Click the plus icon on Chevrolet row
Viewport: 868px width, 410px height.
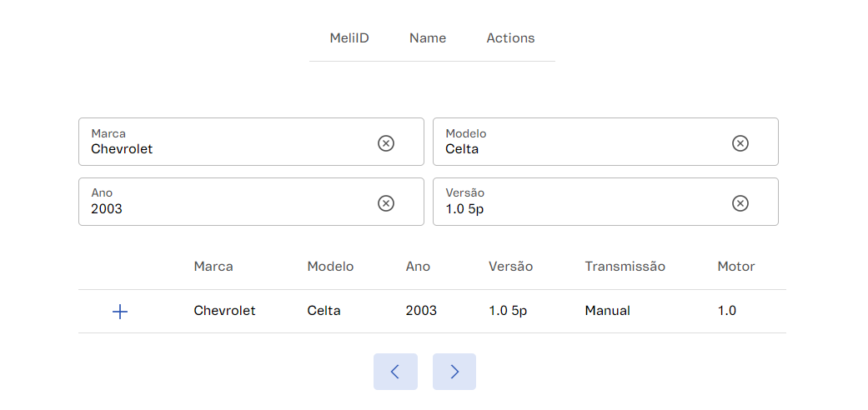tap(120, 312)
